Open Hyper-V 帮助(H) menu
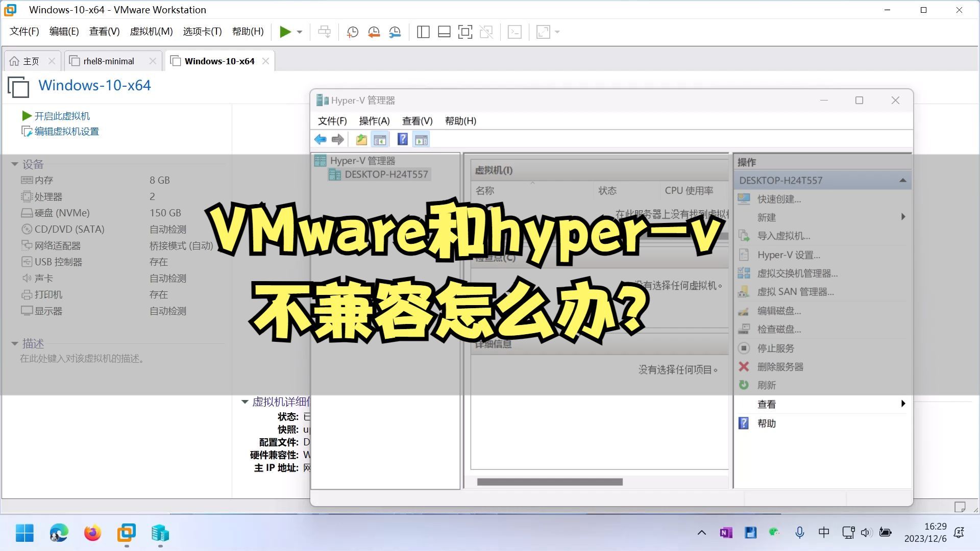Screen dimensions: 980x551 pos(460,121)
